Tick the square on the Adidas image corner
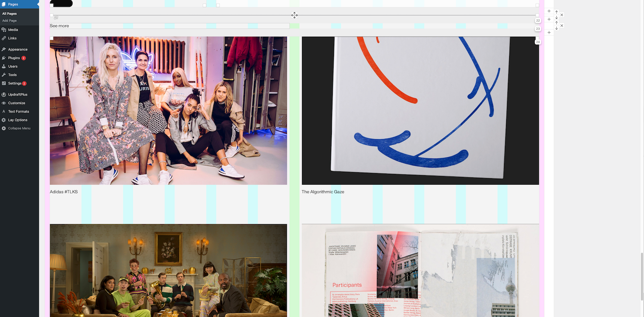The height and width of the screenshot is (317, 644). click(x=52, y=38)
